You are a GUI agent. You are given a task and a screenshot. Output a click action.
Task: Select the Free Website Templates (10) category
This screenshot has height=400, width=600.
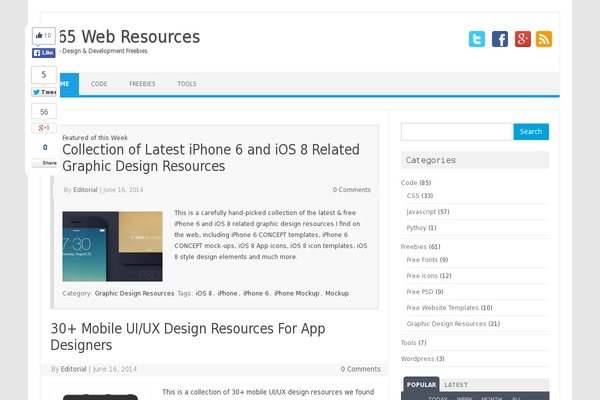450,308
